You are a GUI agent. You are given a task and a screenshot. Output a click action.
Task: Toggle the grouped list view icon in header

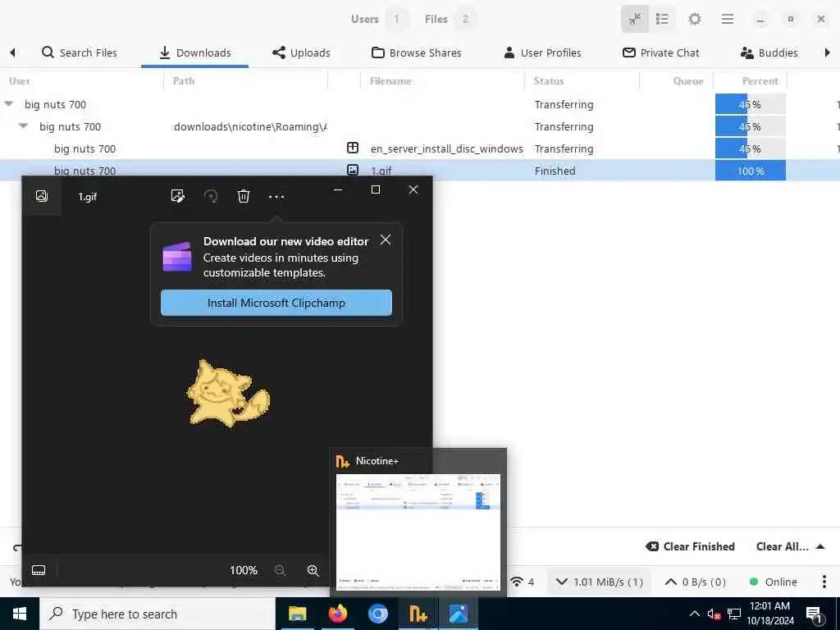tap(662, 20)
